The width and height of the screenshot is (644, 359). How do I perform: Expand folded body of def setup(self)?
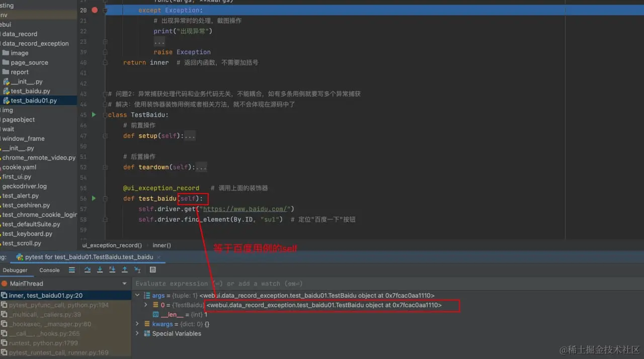point(190,136)
